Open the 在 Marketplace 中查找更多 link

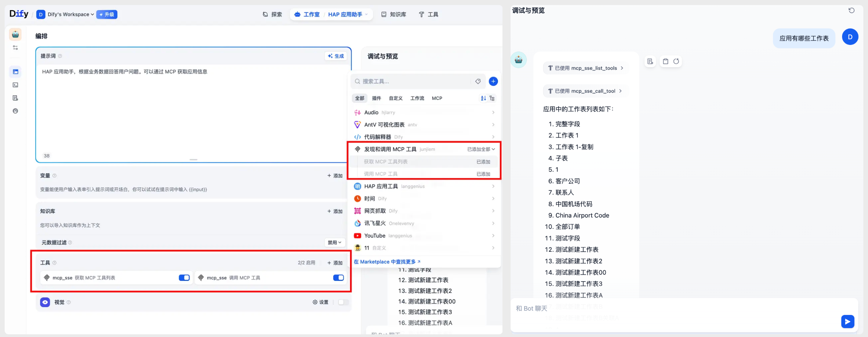[x=387, y=262]
